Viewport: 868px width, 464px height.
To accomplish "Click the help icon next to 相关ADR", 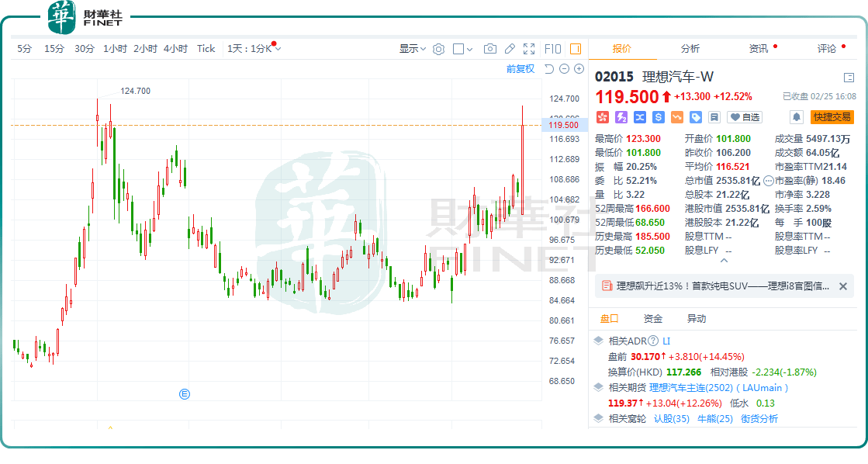I will click(653, 341).
